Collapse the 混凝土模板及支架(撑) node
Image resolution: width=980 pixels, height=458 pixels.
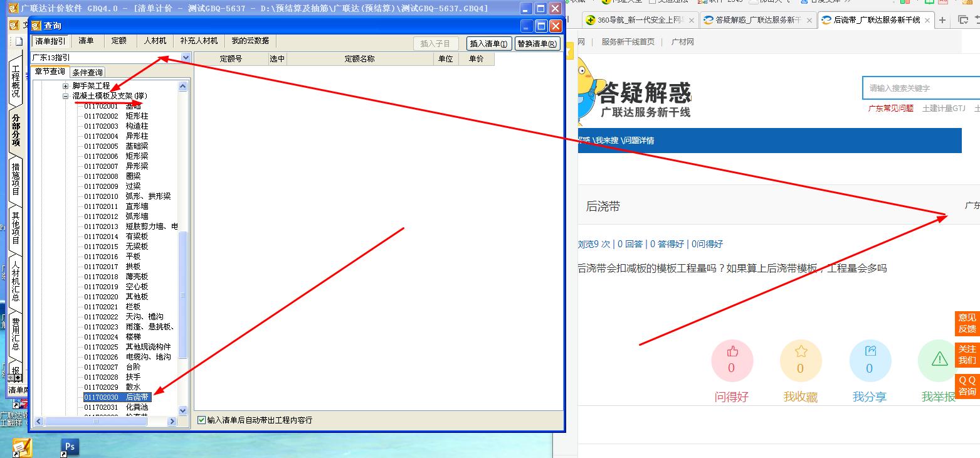tap(65, 96)
